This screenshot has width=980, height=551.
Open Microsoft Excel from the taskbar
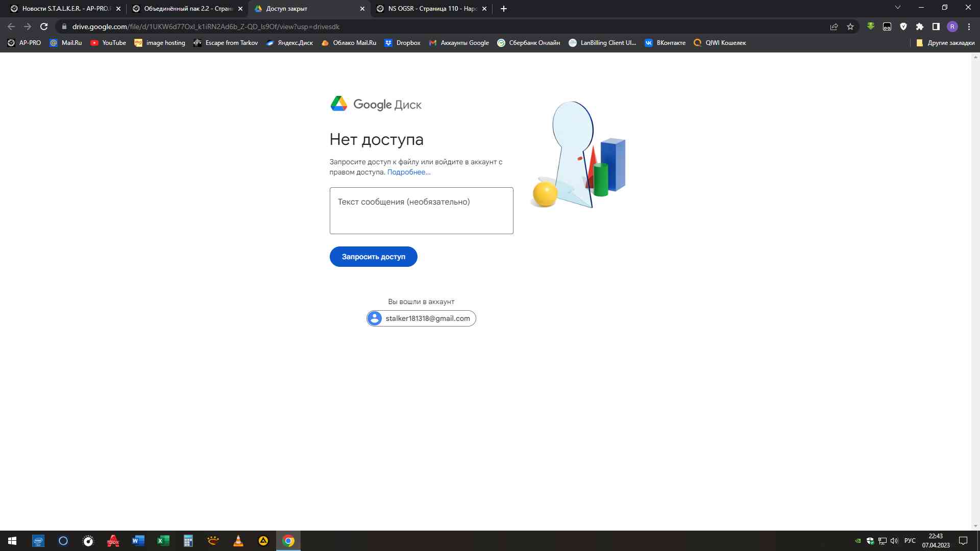point(163,541)
